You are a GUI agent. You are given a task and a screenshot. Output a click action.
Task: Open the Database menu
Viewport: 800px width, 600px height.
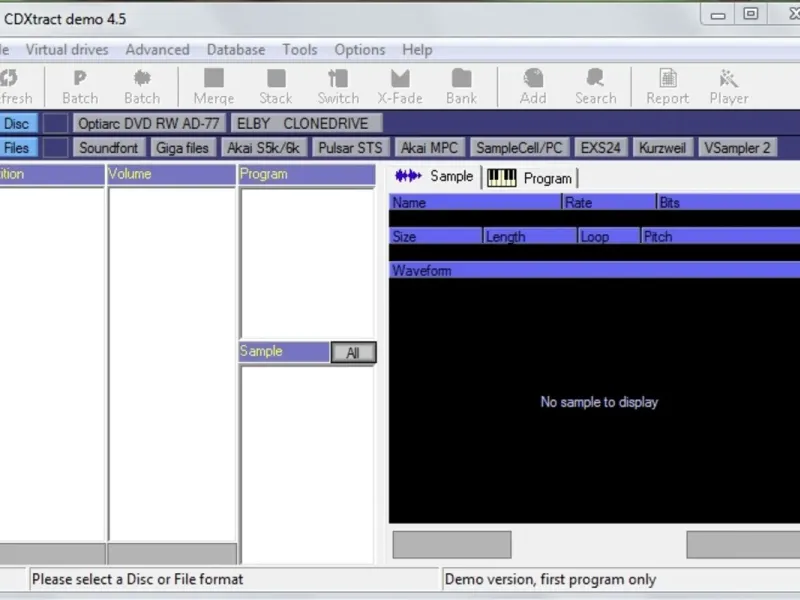(x=236, y=49)
